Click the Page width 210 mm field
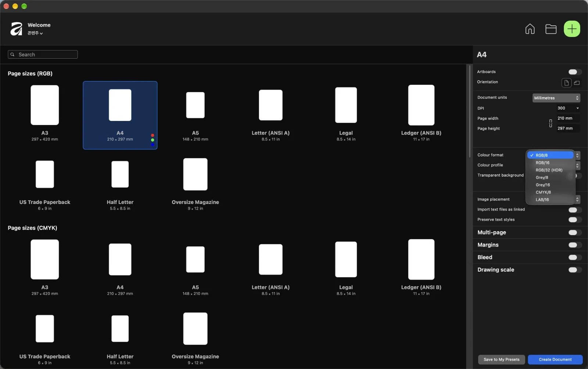 coord(567,118)
